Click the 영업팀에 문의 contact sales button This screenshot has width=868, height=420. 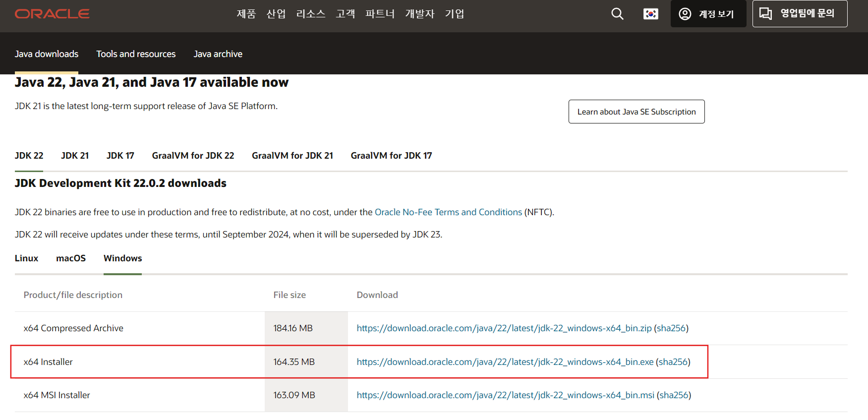click(x=800, y=13)
